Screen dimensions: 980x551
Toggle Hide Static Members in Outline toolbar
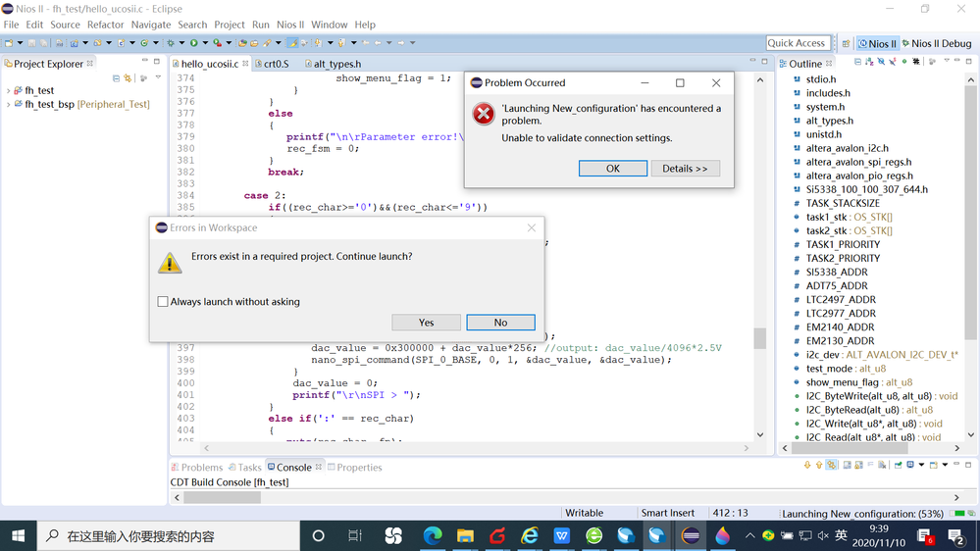point(893,62)
